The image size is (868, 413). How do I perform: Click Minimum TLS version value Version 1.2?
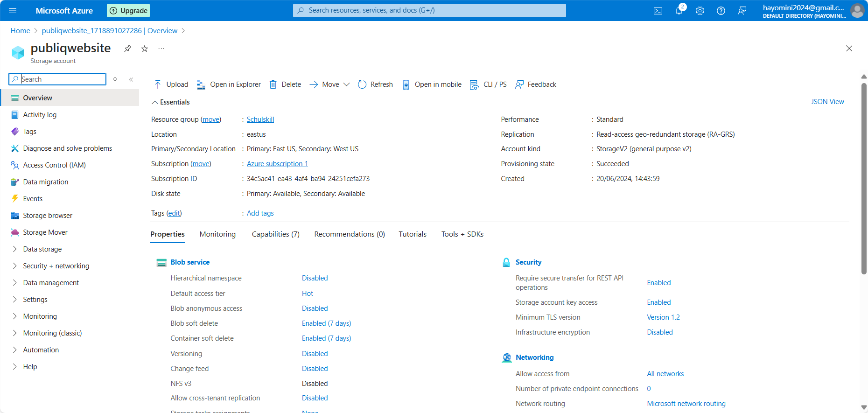pyautogui.click(x=663, y=317)
